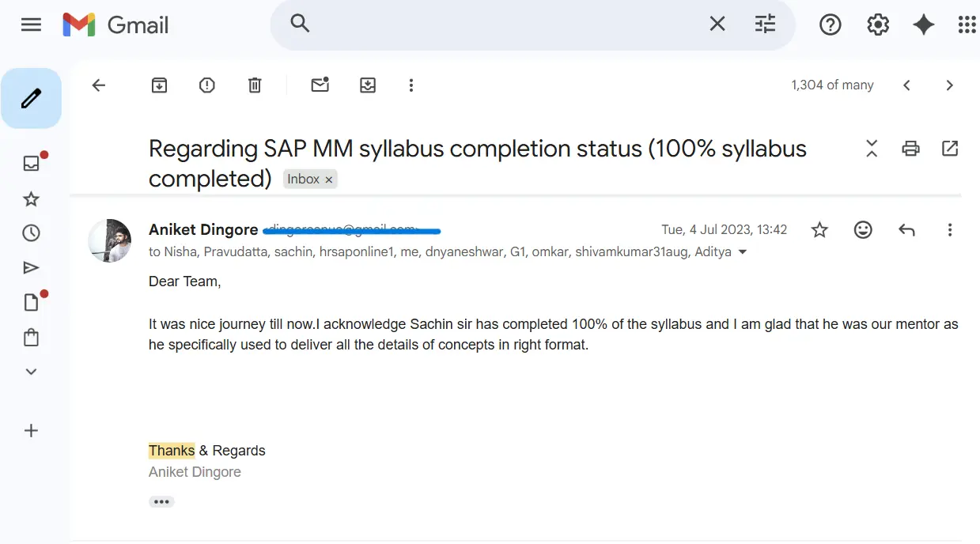
Task: Open Gemini sparkle icon
Action: (x=923, y=25)
